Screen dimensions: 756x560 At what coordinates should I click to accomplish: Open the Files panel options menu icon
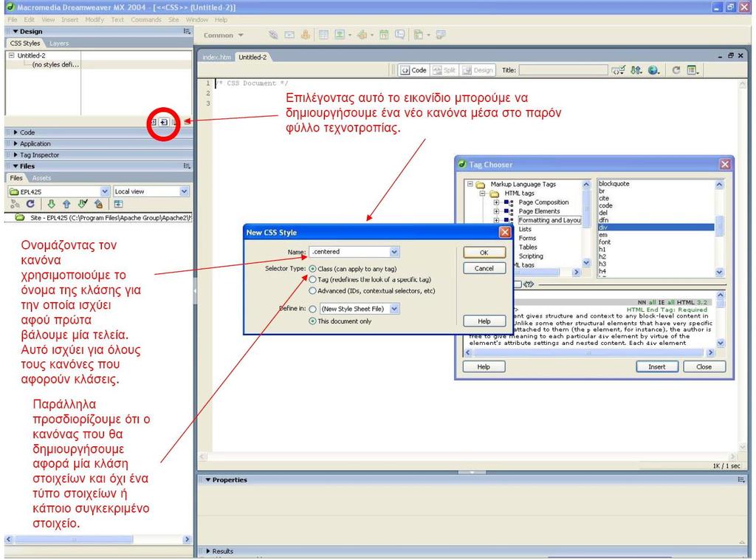point(187,166)
